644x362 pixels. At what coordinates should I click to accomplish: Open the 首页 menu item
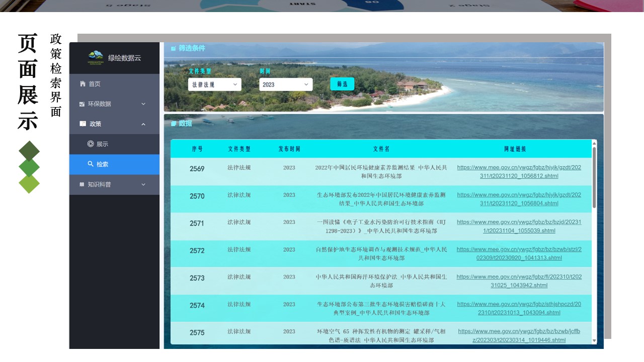(x=114, y=84)
